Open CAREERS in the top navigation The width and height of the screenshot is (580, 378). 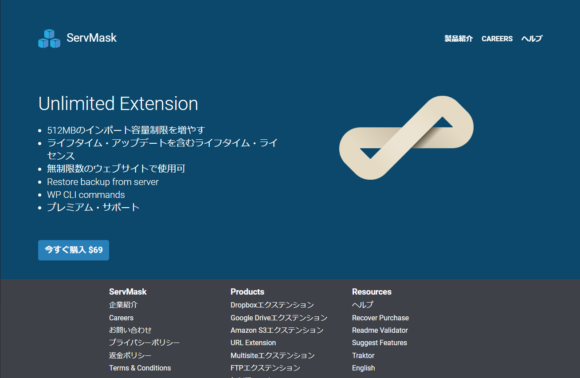(x=497, y=38)
